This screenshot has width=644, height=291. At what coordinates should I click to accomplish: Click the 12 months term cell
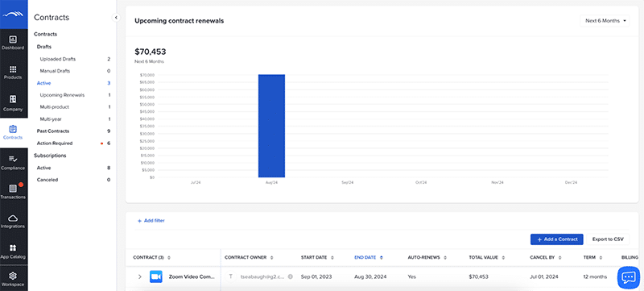(595, 276)
